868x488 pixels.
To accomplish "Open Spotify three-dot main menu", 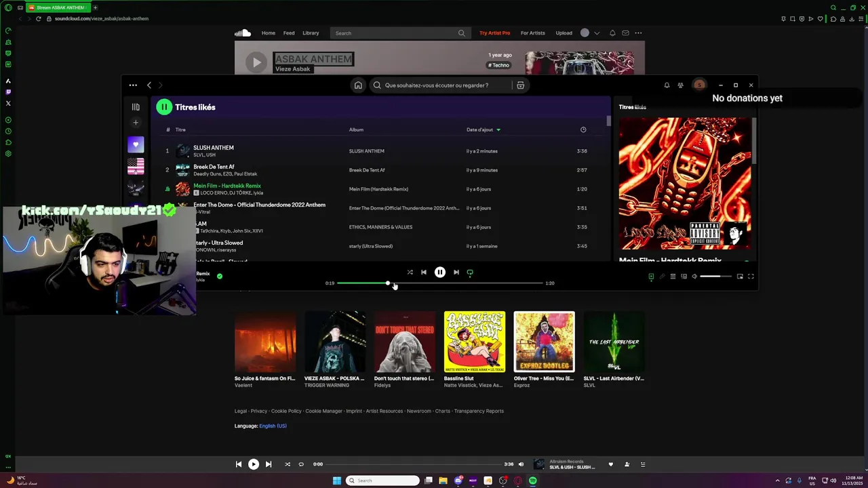I will tap(133, 85).
